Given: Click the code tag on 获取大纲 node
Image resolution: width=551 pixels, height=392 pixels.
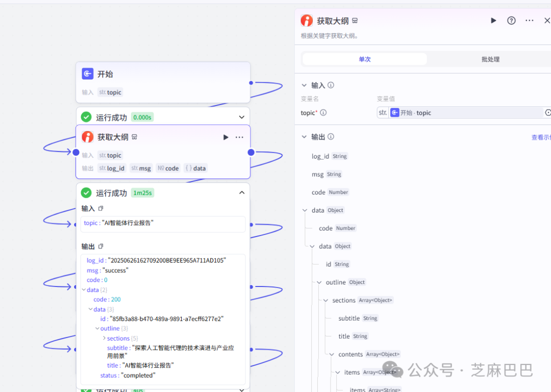Looking at the screenshot, I should tap(168, 168).
